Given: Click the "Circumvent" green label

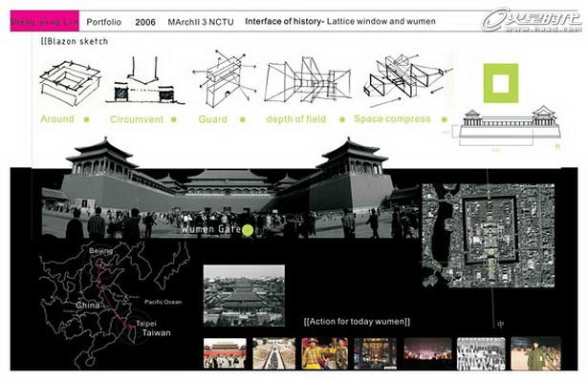Looking at the screenshot, I should (137, 119).
